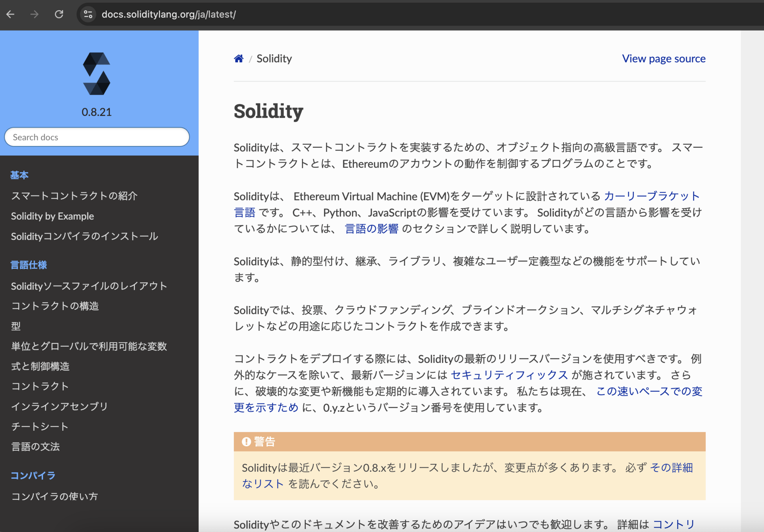Open the 型 sidebar entry

tap(16, 326)
